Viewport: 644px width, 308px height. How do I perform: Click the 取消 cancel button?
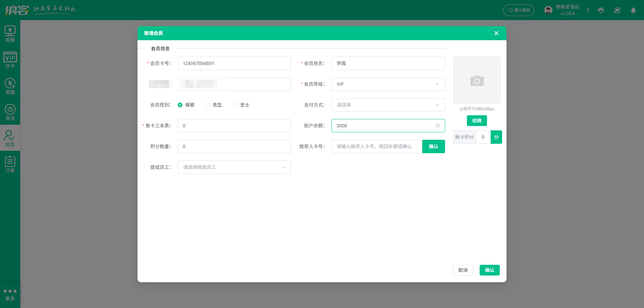(x=463, y=270)
